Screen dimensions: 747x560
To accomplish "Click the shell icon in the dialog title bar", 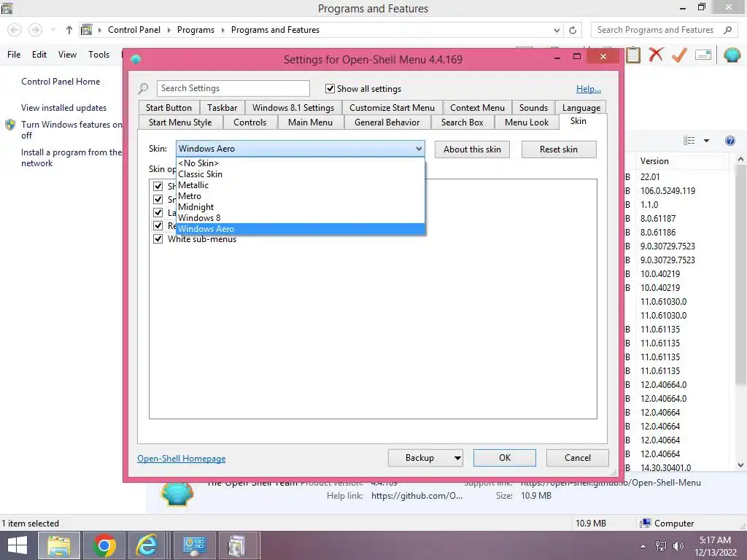I will click(136, 59).
